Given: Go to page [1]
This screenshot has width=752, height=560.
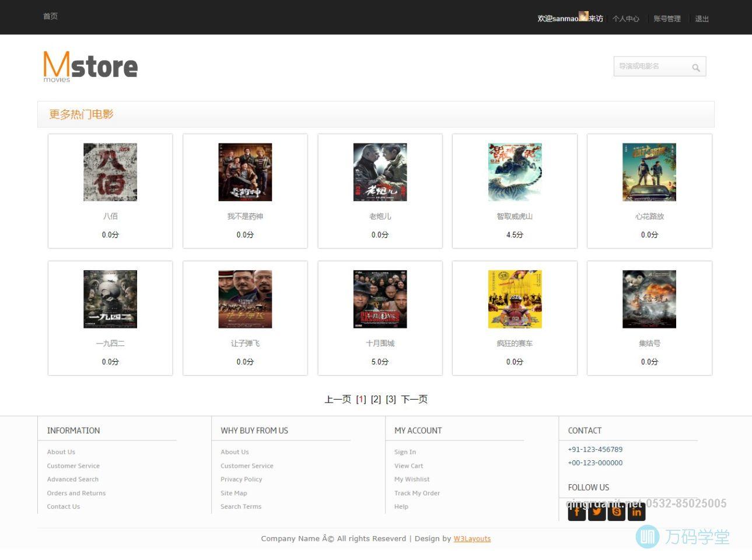Looking at the screenshot, I should tap(361, 400).
